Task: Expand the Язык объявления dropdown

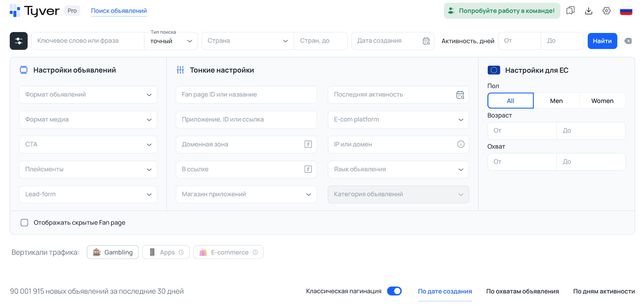Action: 398,169
